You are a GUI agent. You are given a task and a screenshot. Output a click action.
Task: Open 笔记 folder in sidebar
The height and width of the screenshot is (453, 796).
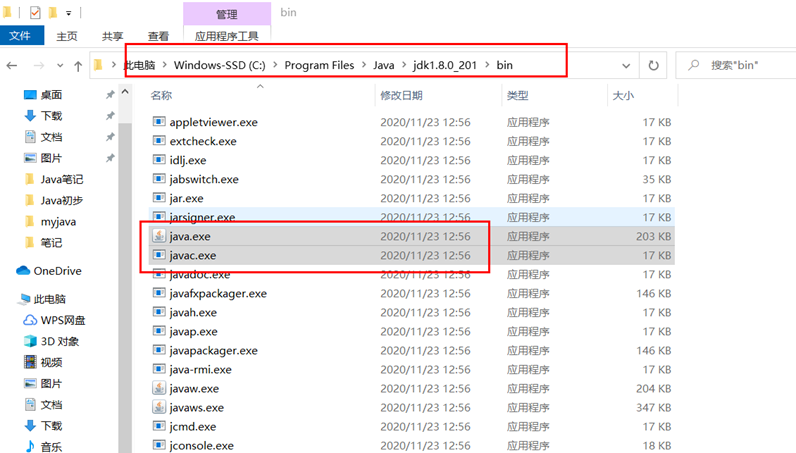coord(51,243)
